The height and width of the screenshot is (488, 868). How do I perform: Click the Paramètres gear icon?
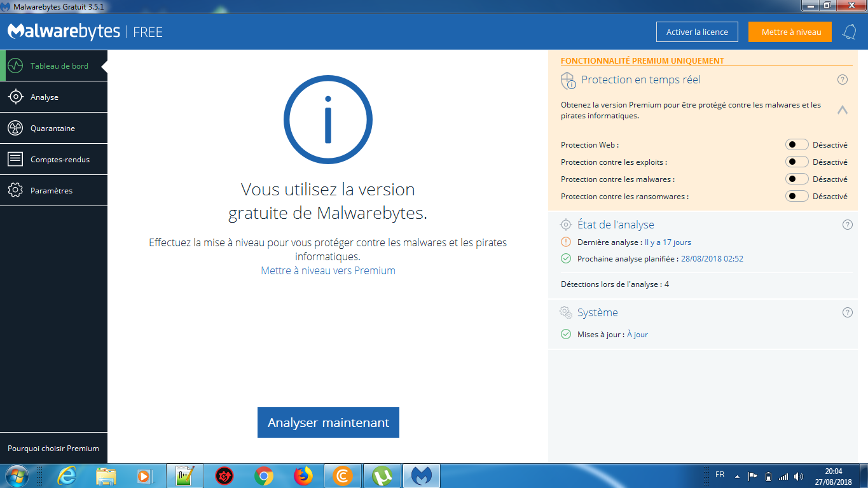[15, 190]
